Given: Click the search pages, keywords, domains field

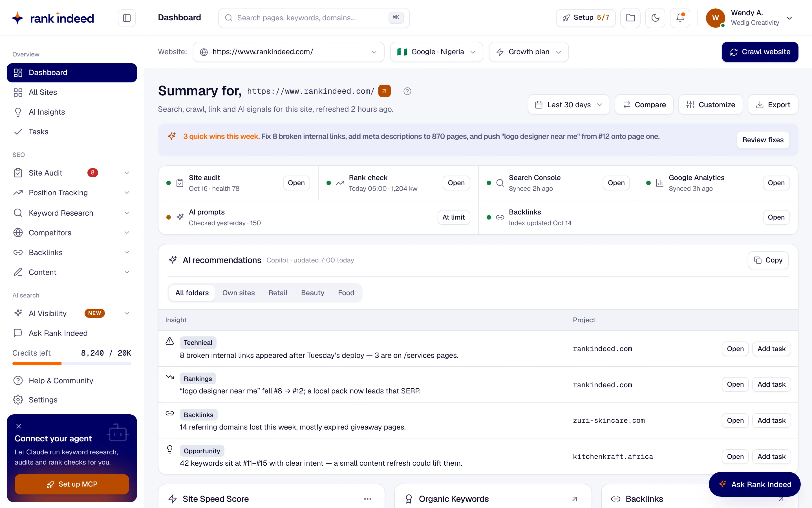Looking at the screenshot, I should pos(314,18).
